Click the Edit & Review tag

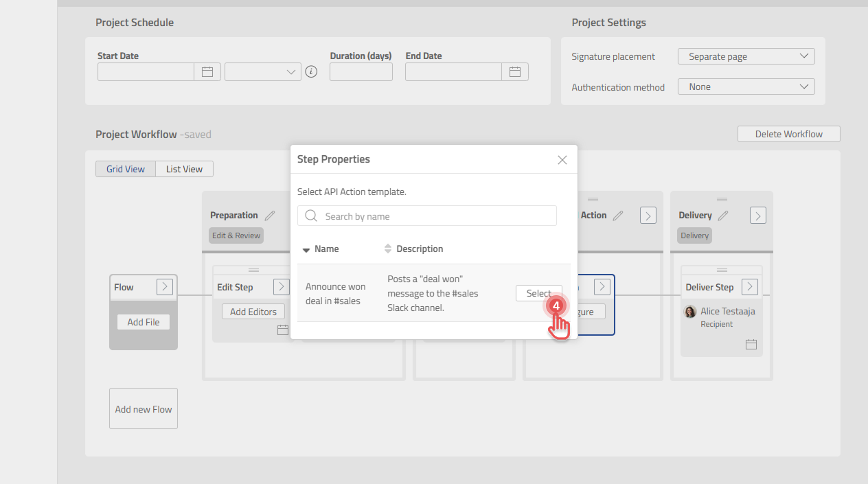point(236,235)
